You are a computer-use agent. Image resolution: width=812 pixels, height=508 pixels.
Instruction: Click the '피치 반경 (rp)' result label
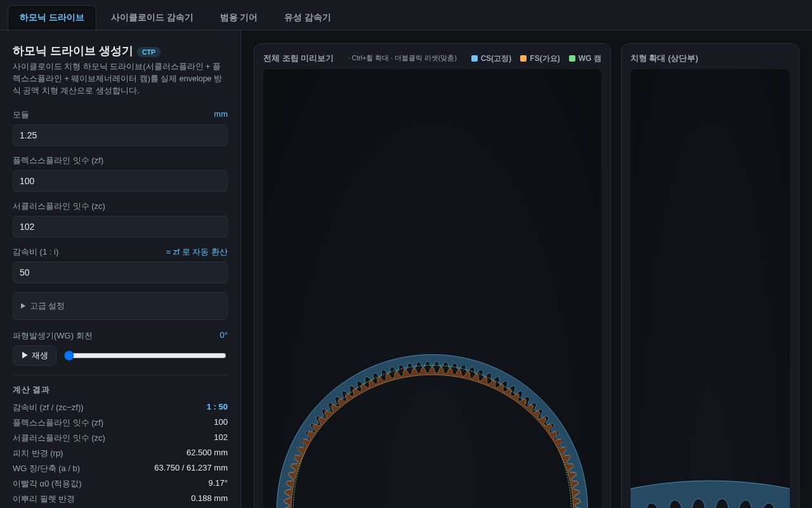(x=37, y=453)
